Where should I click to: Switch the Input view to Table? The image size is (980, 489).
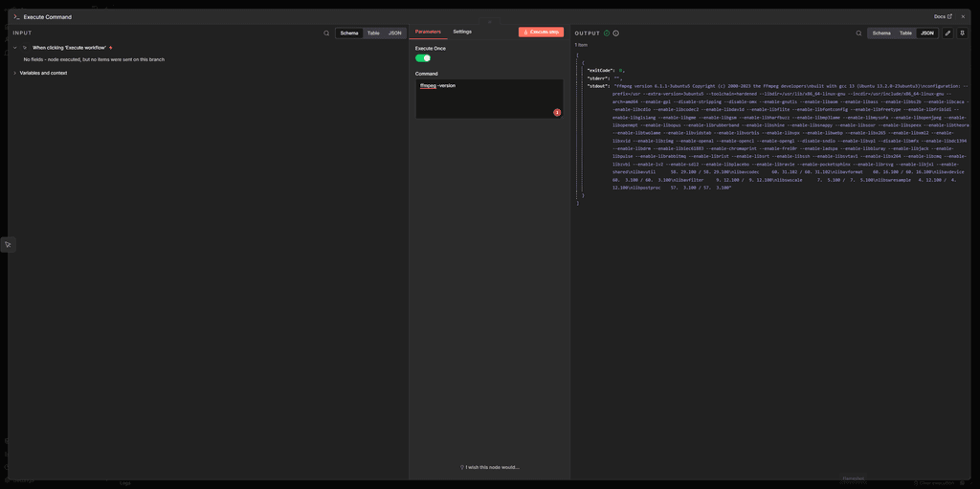click(x=373, y=33)
